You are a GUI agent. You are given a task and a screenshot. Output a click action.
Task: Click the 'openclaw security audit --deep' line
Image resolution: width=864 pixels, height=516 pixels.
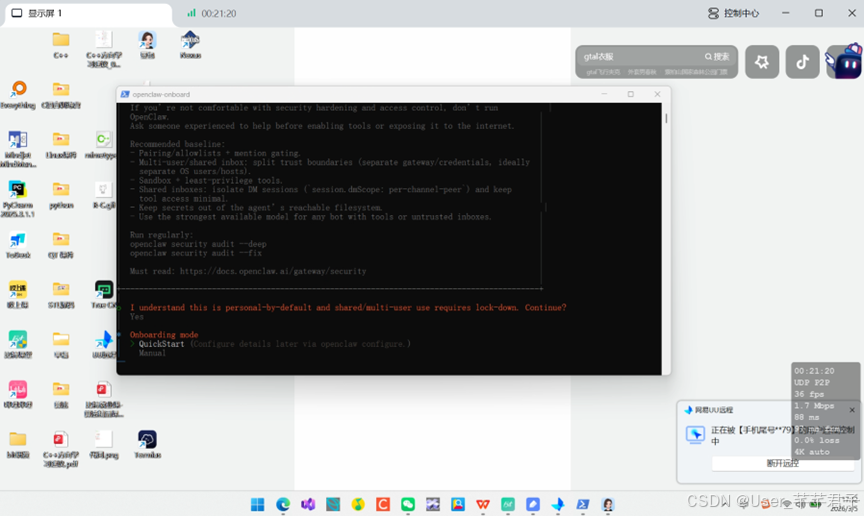[x=198, y=244]
